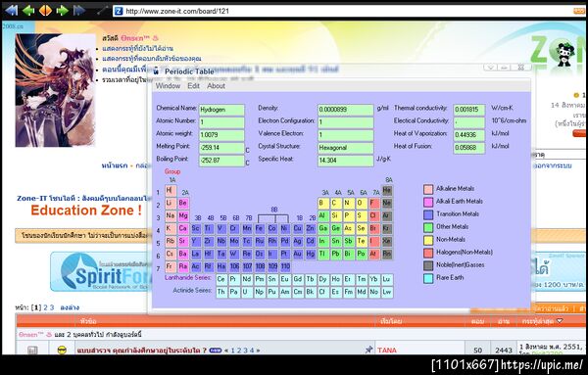This screenshot has width=588, height=375.
Task: Open thread page 4 link in pinned topic
Action: click(252, 351)
